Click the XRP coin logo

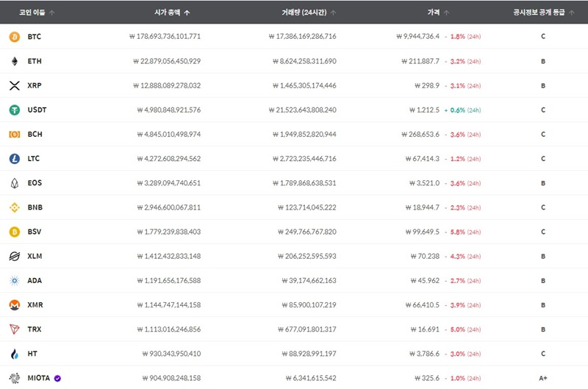[14, 85]
